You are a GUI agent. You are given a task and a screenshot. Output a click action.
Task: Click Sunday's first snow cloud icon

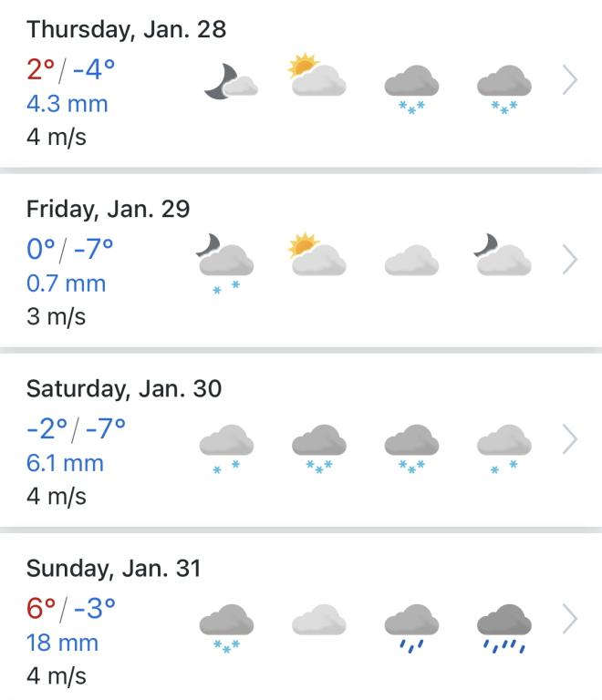pyautogui.click(x=225, y=628)
